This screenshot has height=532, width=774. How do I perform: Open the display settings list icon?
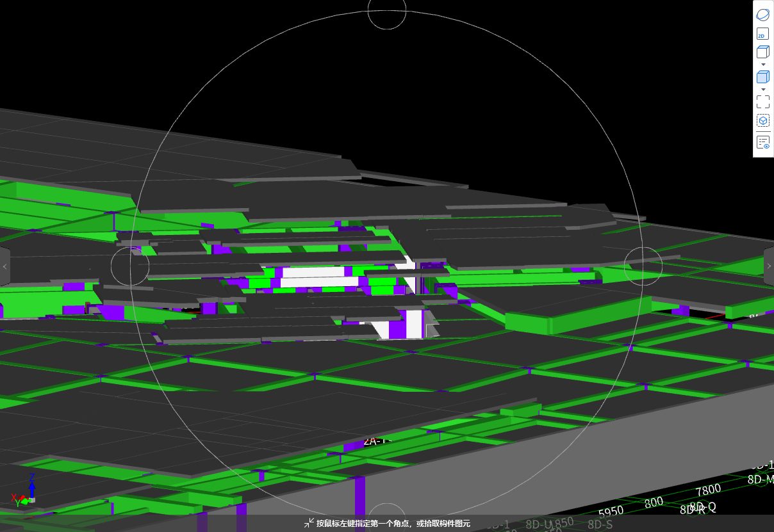(x=762, y=142)
